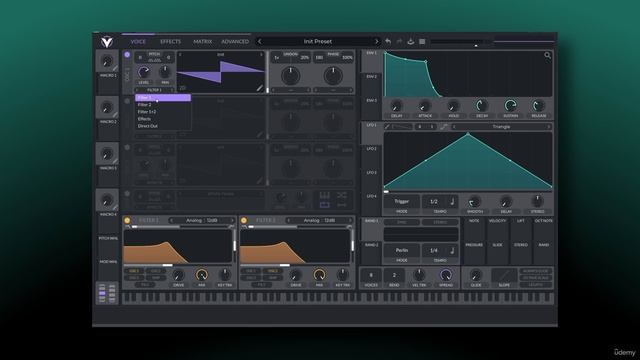Open the LFO 1 Trigger mode dropdown
Screen dimensions: 640x360
click(x=402, y=202)
